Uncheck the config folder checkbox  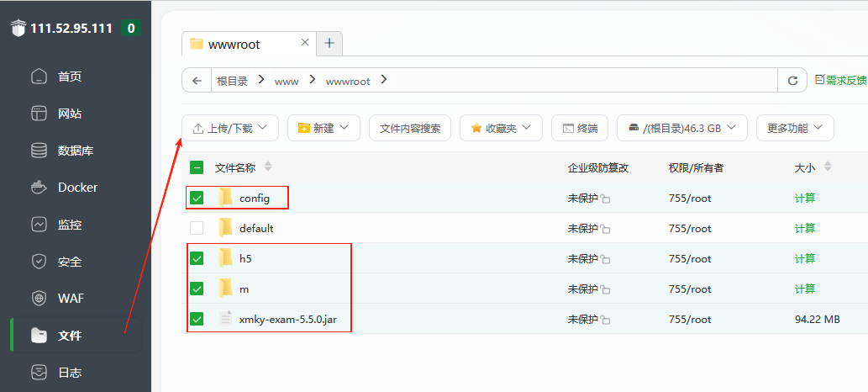(x=197, y=199)
